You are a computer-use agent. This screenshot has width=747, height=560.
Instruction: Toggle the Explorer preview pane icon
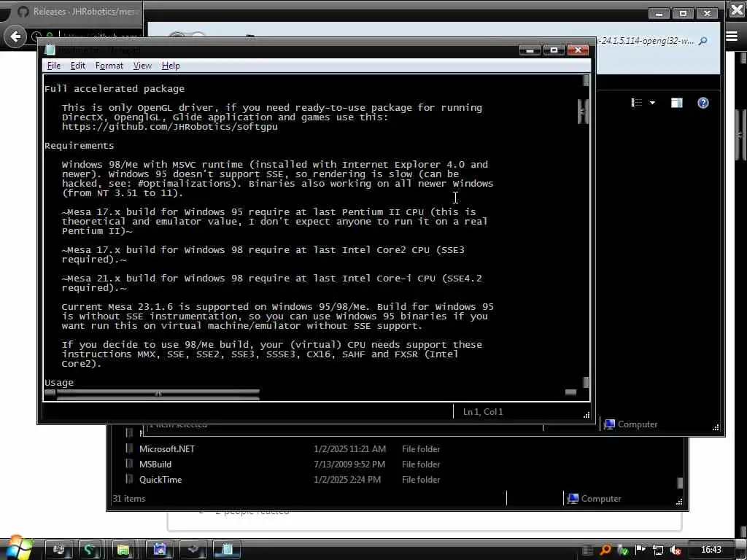[676, 103]
